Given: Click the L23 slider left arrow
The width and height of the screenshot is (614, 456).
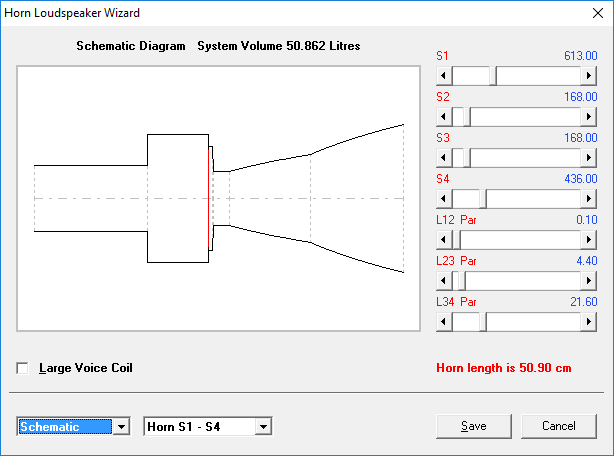Looking at the screenshot, I should [x=444, y=281].
